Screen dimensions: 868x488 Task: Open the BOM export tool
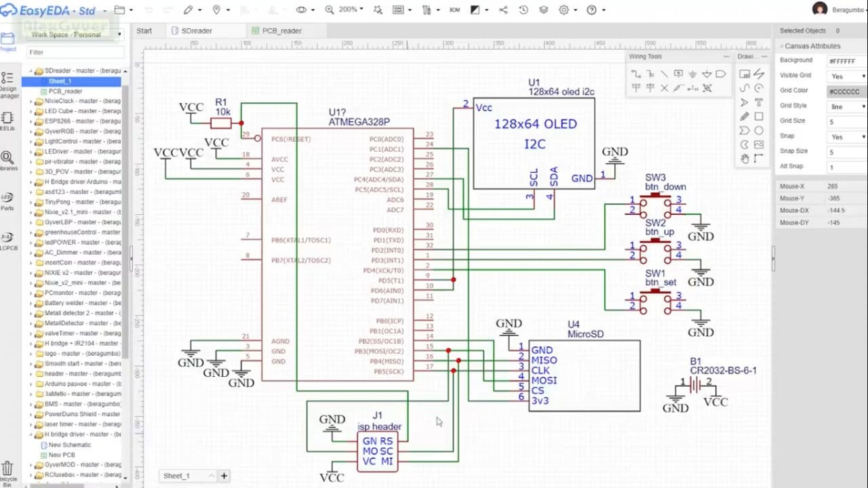[x=454, y=10]
